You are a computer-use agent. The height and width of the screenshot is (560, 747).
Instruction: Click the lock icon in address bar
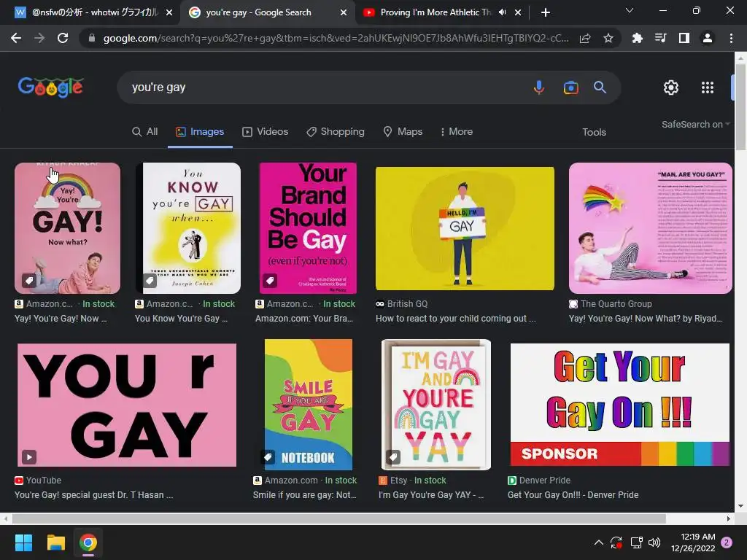pyautogui.click(x=92, y=38)
